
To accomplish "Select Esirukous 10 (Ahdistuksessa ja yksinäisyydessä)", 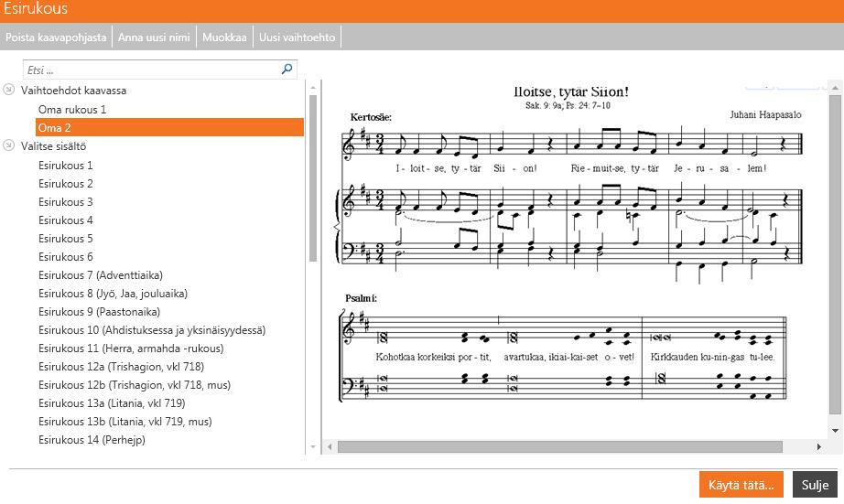I will [152, 329].
